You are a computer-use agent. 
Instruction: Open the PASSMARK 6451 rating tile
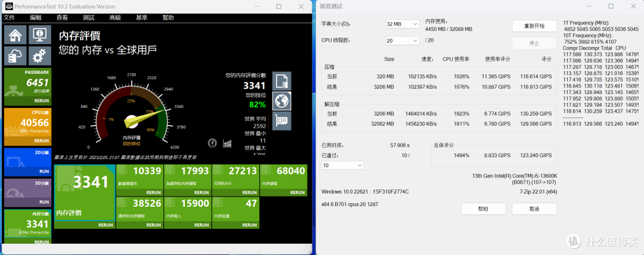pyautogui.click(x=27, y=86)
